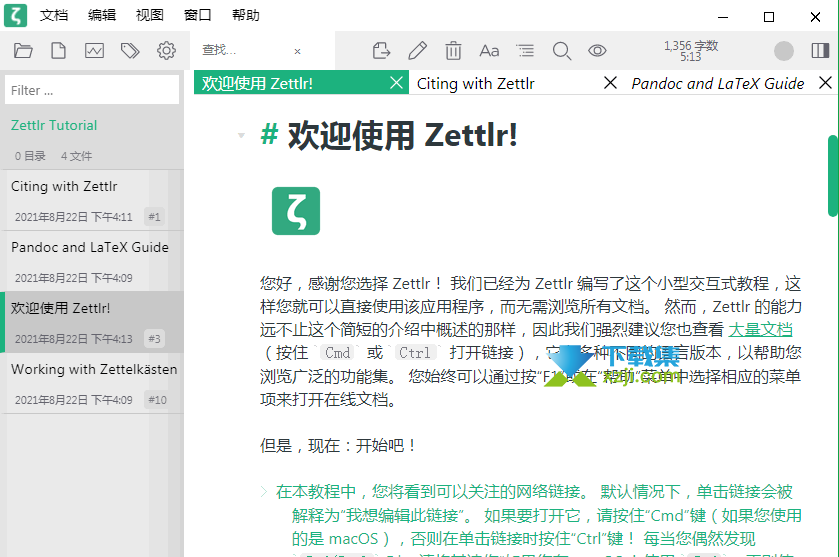Click the #3 tag badge
The height and width of the screenshot is (557, 839).
click(155, 339)
